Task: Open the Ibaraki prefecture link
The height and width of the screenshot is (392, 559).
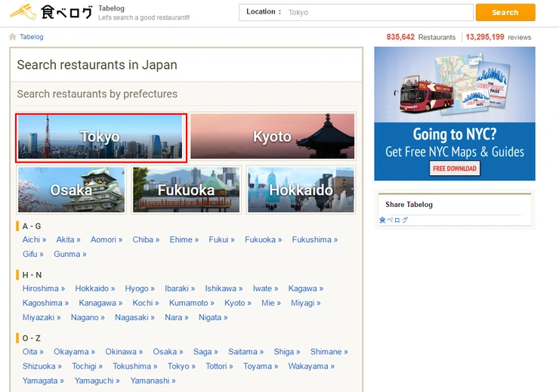Action: 180,289
